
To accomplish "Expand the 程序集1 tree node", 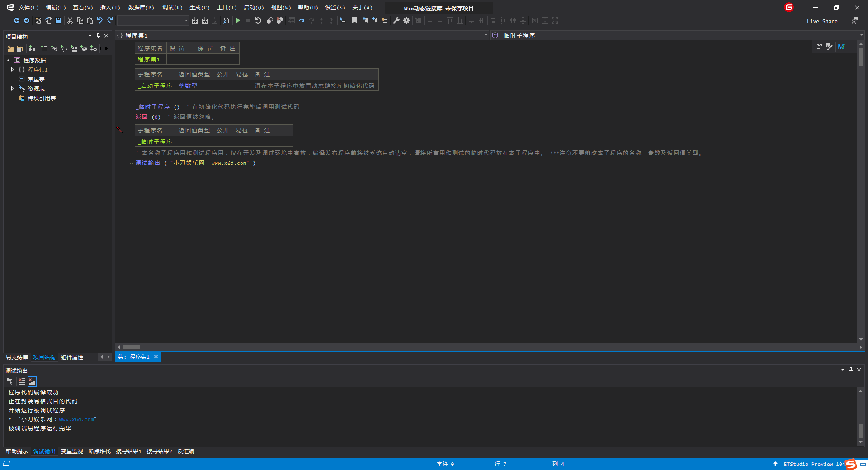I will 13,70.
